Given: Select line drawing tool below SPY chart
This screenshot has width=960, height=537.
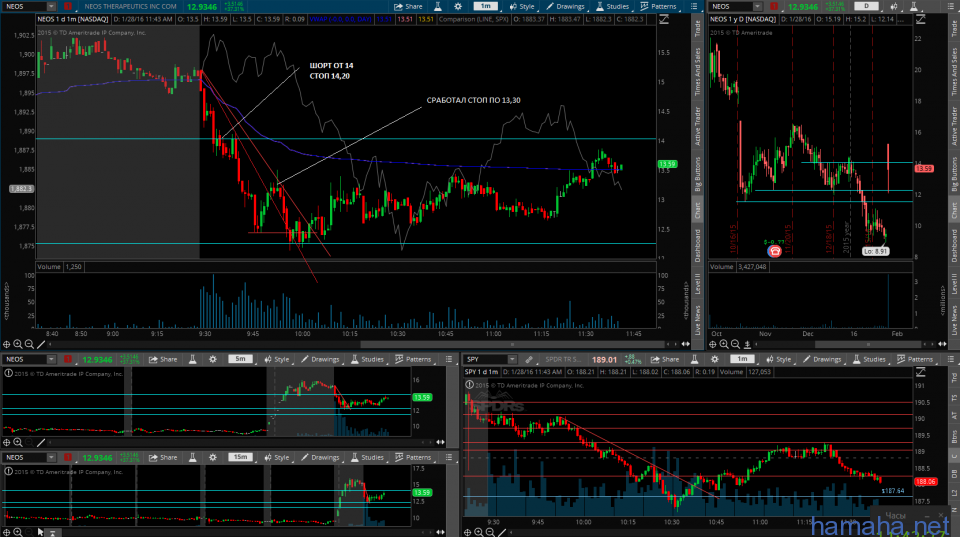Looking at the screenshot, I should [502, 532].
